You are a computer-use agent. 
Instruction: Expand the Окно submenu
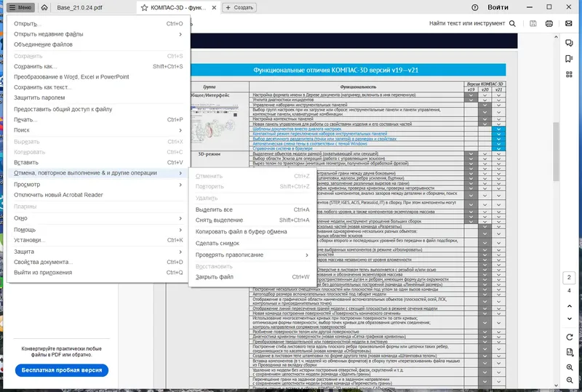click(98, 218)
